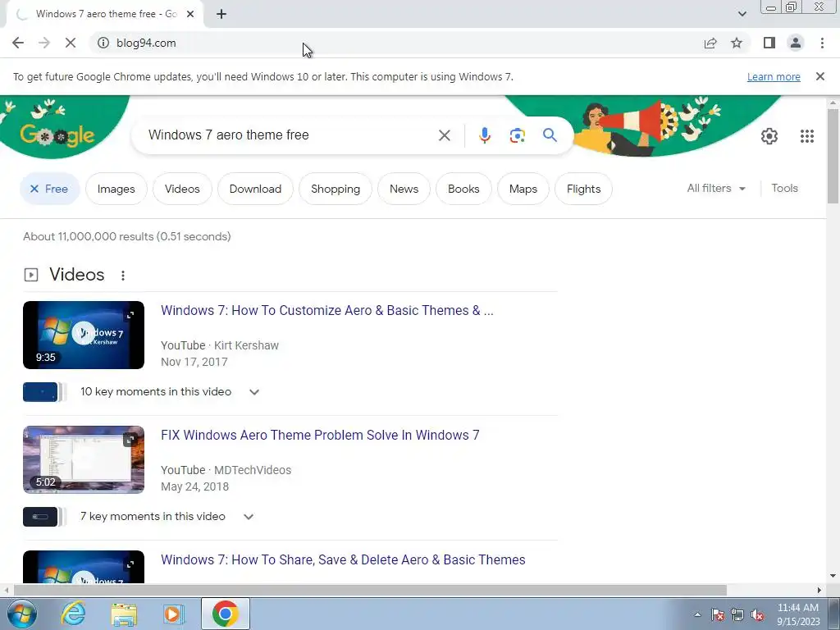840x630 pixels.
Task: Click the text 'YouTube · MDTechVideos'
Action: tap(226, 470)
